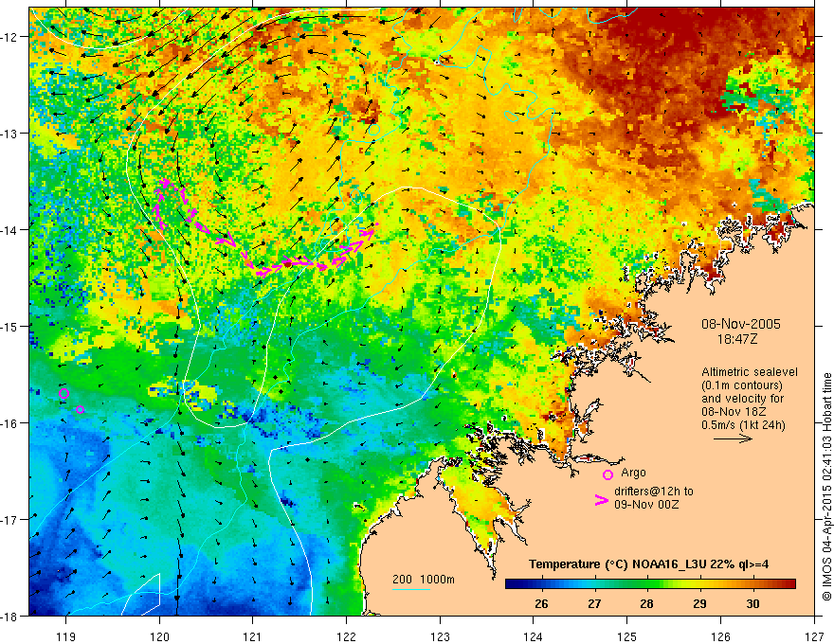Click latitude axis label -14
This screenshot has height=644, width=834.
(9, 230)
